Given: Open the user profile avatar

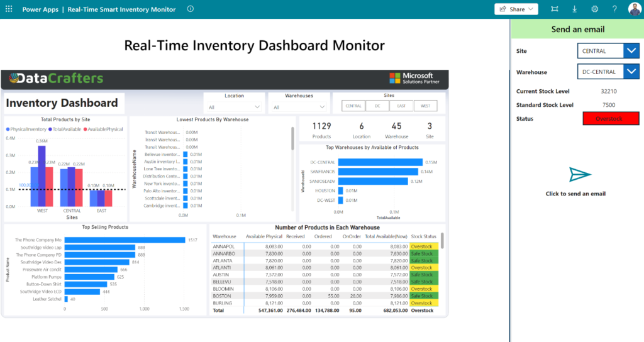Looking at the screenshot, I should [635, 9].
